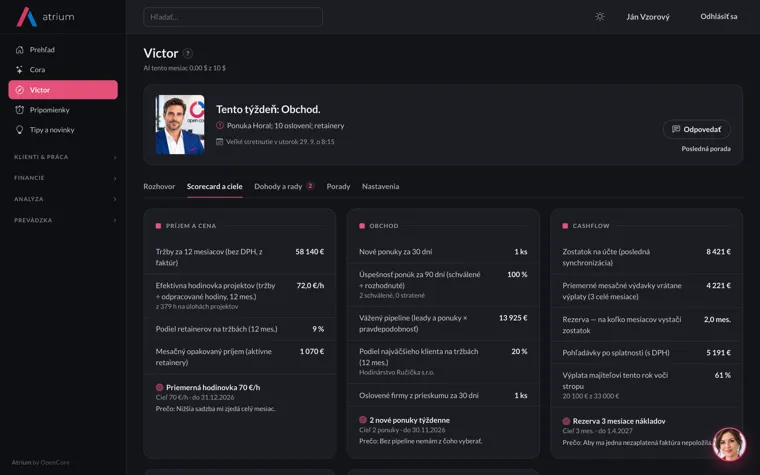
Task: Click Úspešnosť ponúk value 100 %
Action: pos(517,274)
